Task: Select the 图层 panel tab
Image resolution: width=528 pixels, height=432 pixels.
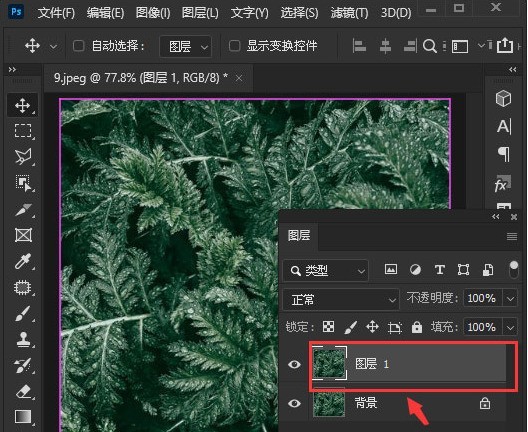Action: pos(299,235)
